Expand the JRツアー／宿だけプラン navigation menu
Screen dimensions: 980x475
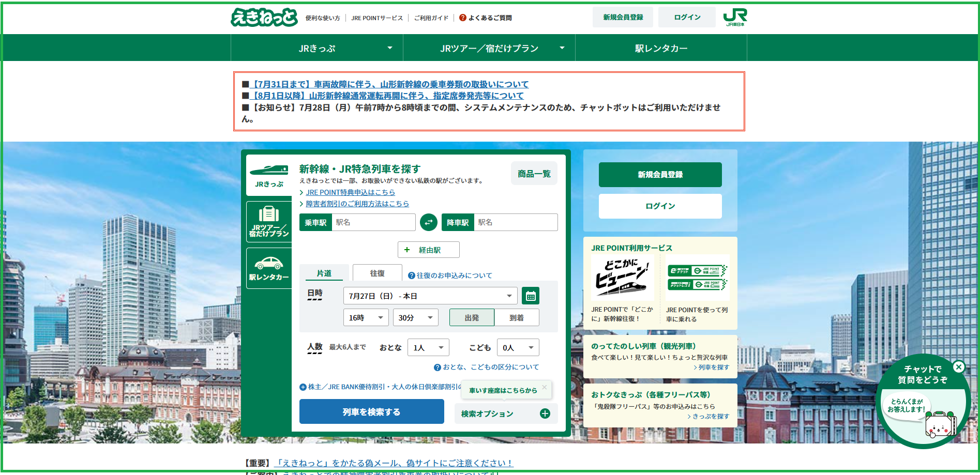click(489, 48)
